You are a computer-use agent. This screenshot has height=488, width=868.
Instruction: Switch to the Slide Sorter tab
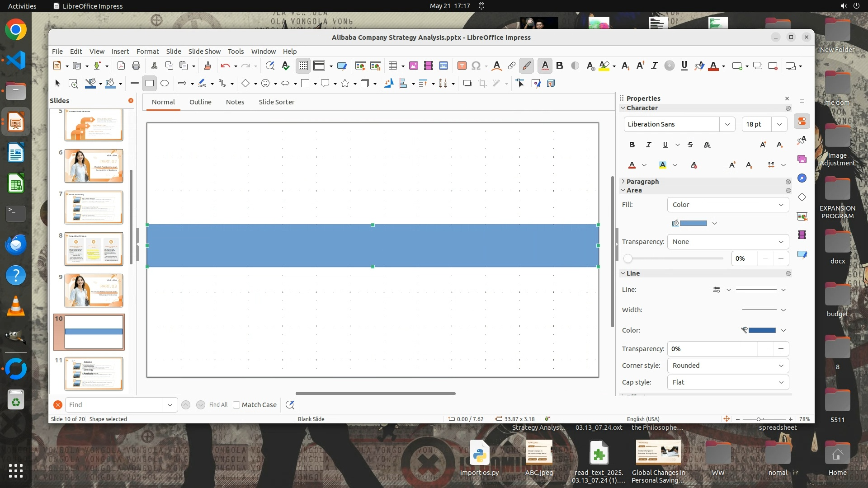[x=276, y=102]
